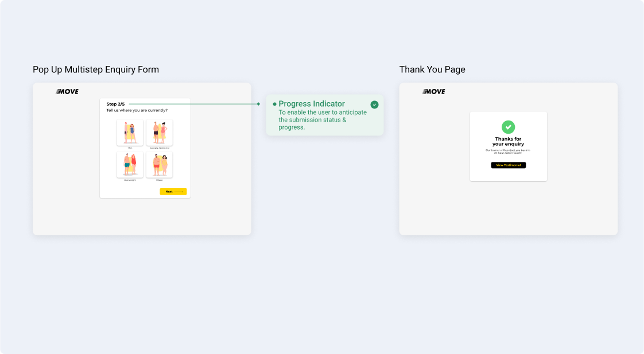Click the Step 2/5 progress label
644x354 pixels.
point(115,104)
